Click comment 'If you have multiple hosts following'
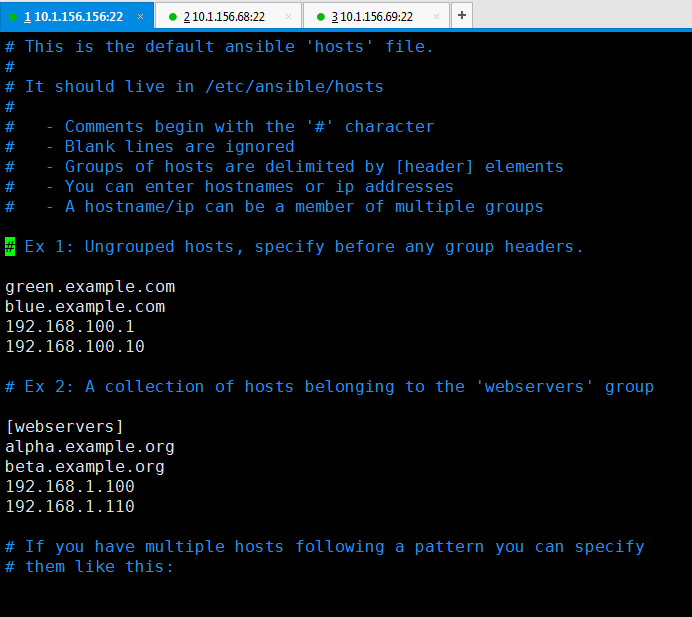Viewport: 692px width, 617px height. [324, 547]
